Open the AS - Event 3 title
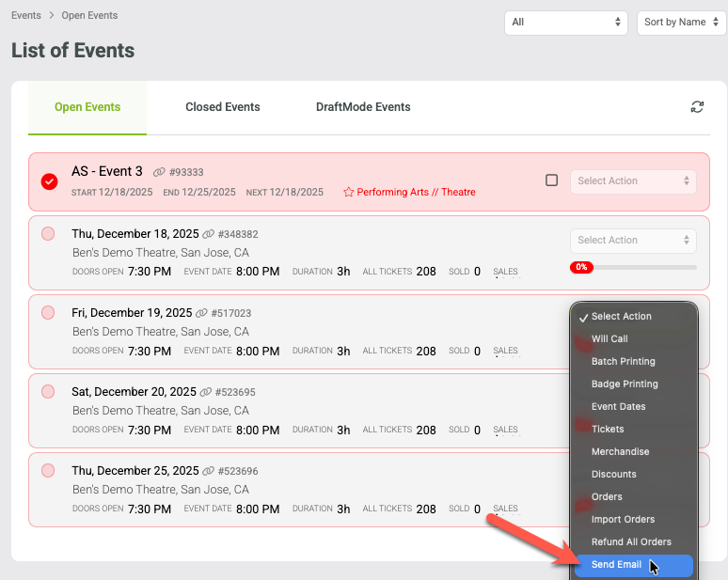 107,171
